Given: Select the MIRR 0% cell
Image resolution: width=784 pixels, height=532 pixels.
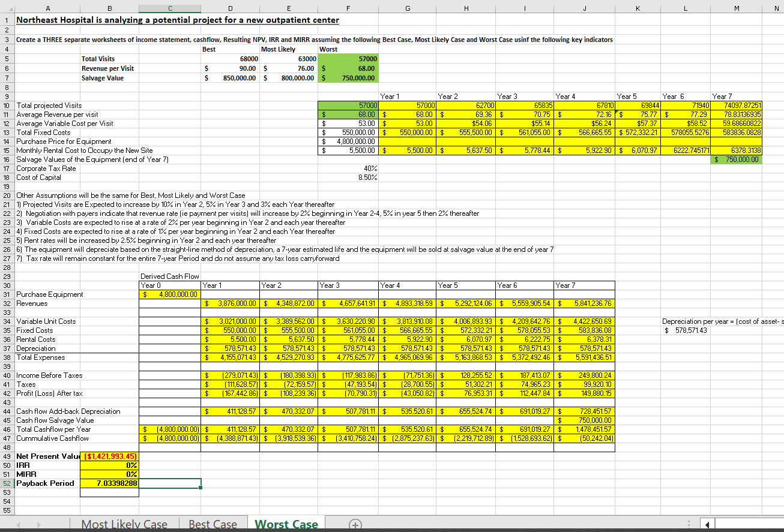Looking at the screenshot, I should 109,474.
